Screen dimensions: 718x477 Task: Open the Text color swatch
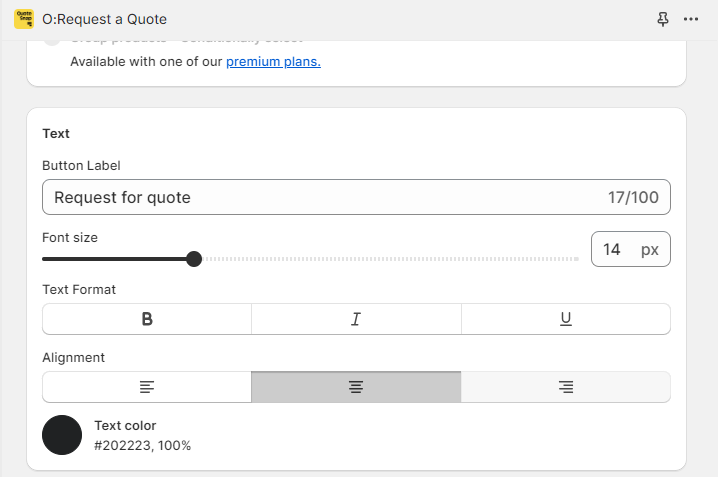tap(62, 435)
